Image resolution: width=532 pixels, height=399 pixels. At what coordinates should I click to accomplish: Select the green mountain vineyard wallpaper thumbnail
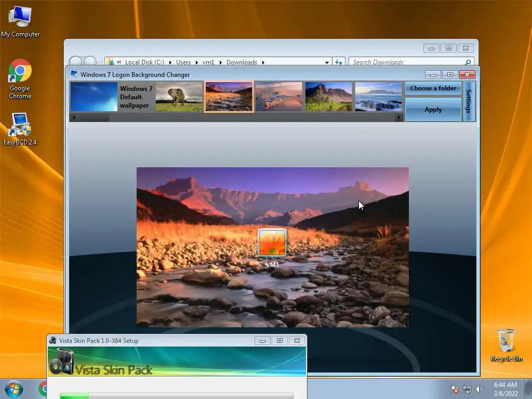point(328,97)
